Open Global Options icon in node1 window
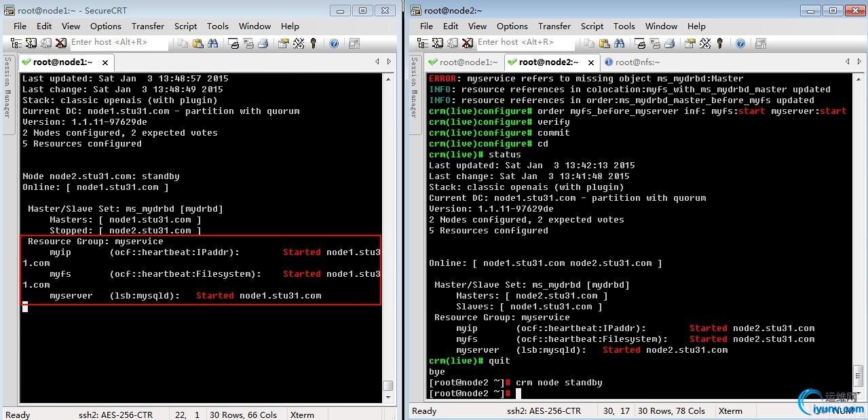 [x=298, y=43]
